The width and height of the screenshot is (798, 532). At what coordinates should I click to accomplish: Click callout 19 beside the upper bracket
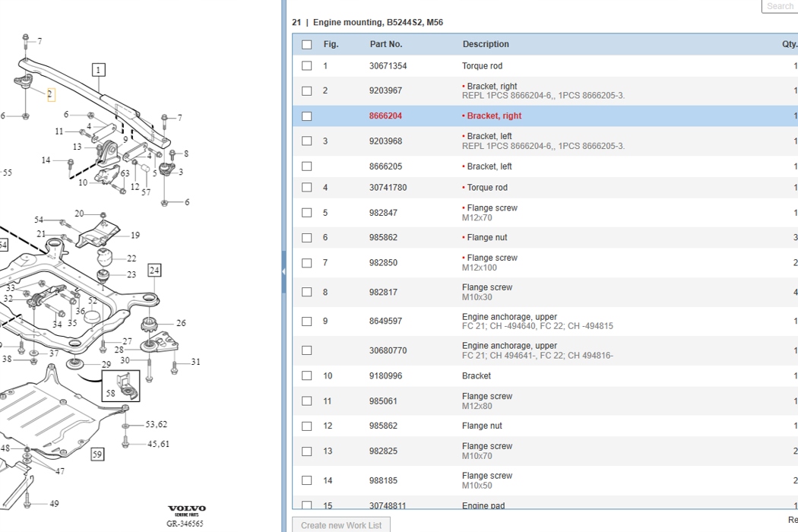coord(135,235)
